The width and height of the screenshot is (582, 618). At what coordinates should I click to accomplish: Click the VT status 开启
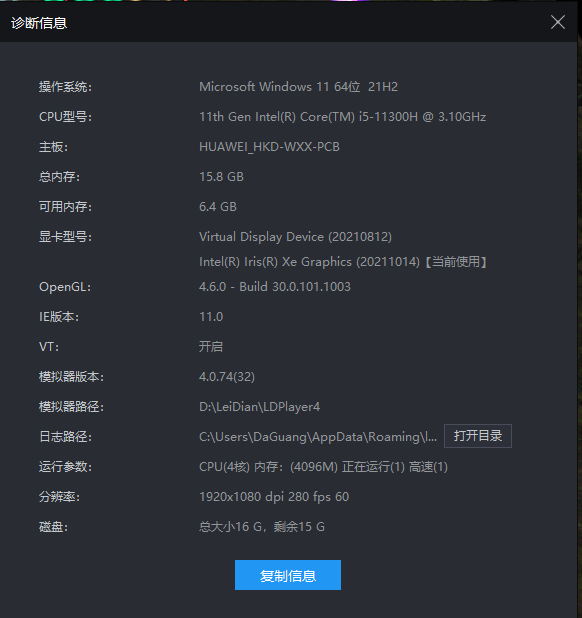pyautogui.click(x=211, y=346)
